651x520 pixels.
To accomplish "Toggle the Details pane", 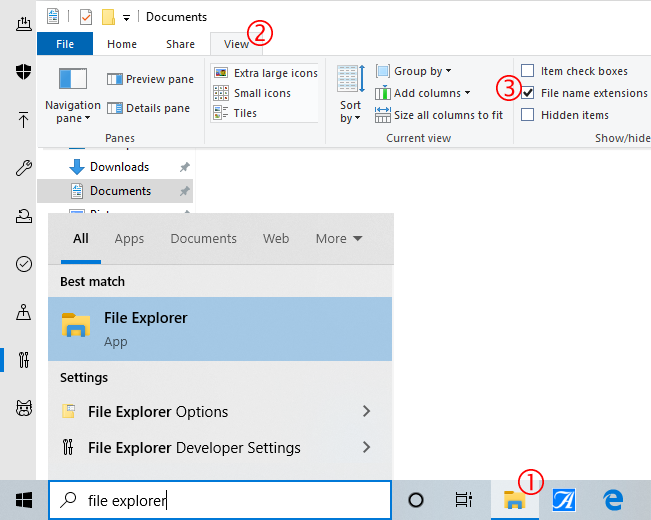I will click(x=149, y=108).
